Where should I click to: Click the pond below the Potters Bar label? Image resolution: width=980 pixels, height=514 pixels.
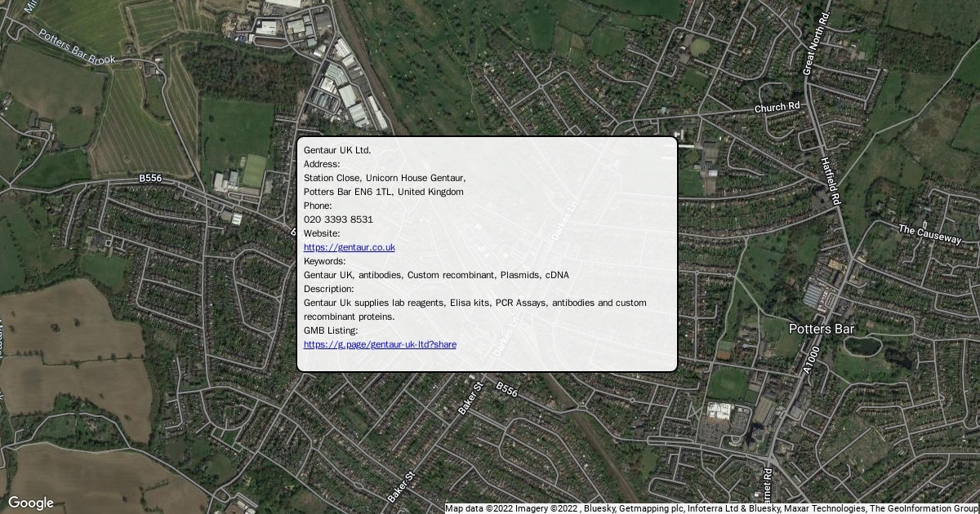pos(863,346)
